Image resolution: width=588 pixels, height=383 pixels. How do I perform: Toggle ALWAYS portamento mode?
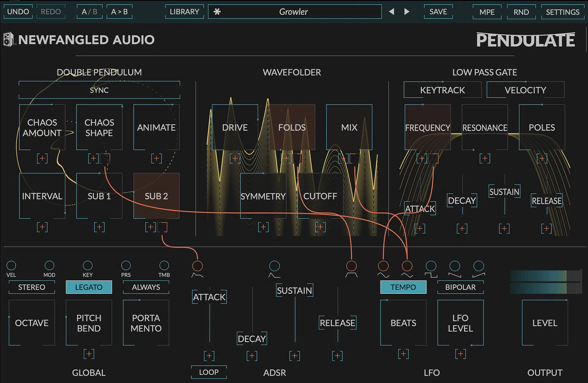[x=146, y=287]
